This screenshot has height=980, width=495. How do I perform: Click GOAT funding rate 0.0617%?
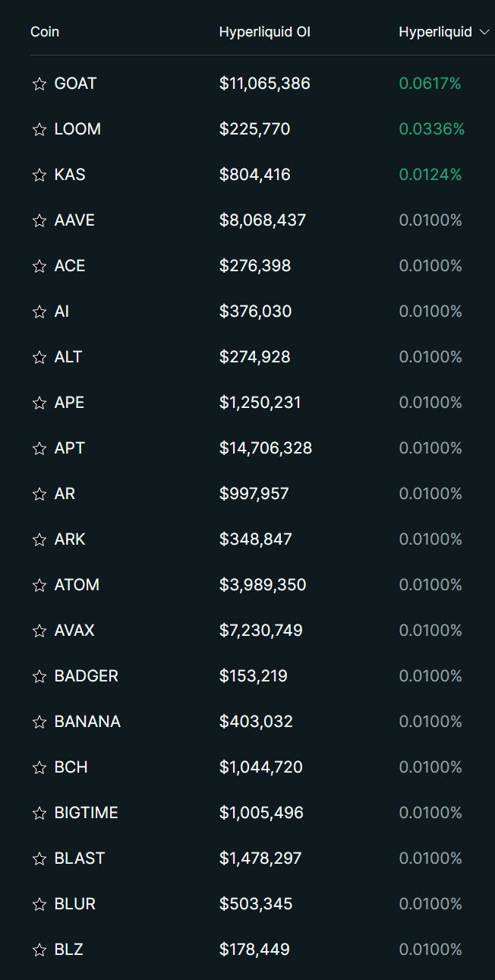(430, 84)
